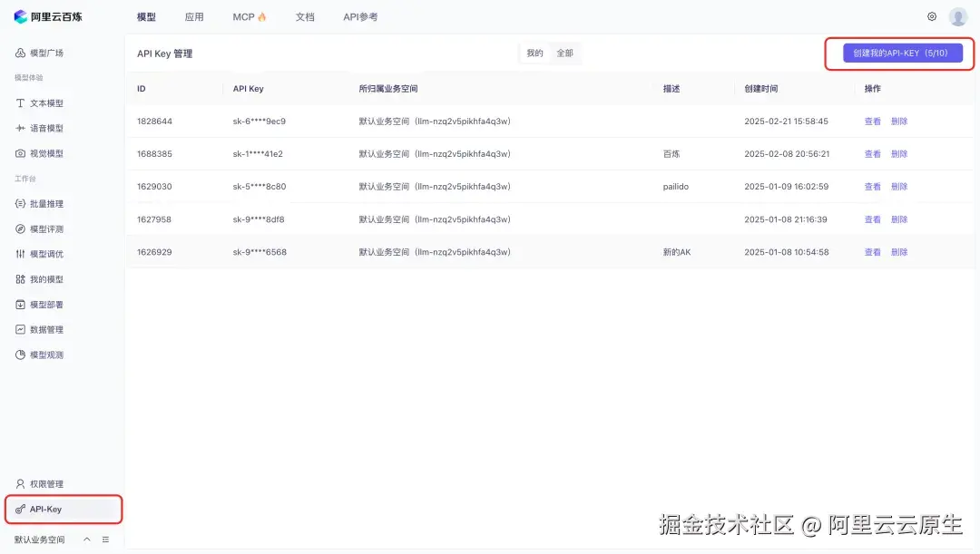Click API key sk-5****8c80
Viewport: 980px width, 554px height.
(260, 187)
